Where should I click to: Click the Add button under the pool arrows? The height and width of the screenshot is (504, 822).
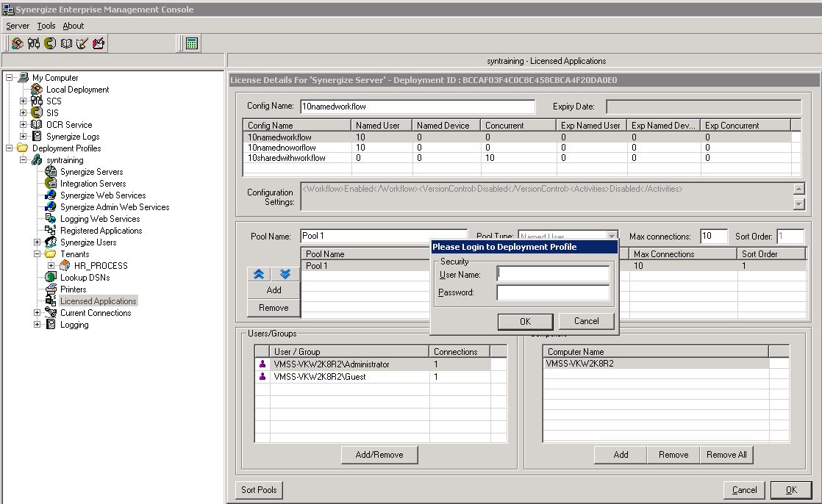274,290
